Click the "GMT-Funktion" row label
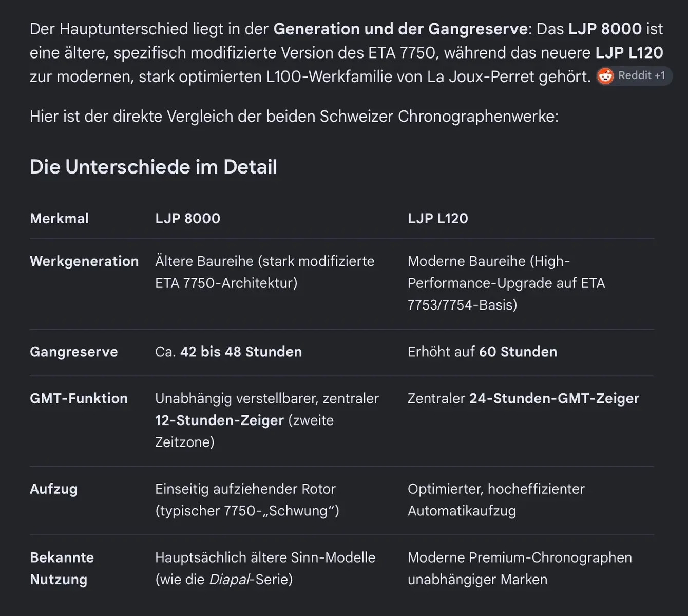688x616 pixels. pos(79,398)
